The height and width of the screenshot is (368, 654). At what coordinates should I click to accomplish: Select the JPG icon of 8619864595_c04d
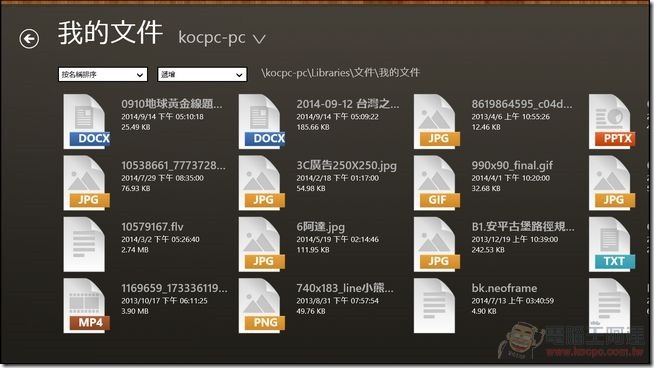point(437,121)
